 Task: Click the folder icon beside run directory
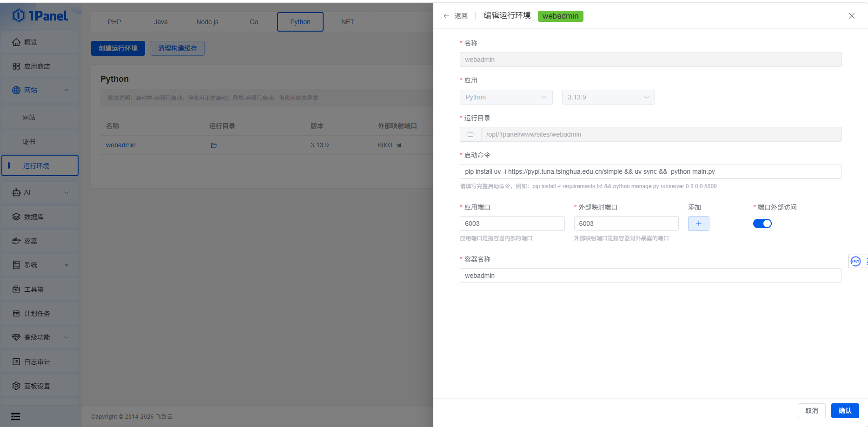pos(470,134)
